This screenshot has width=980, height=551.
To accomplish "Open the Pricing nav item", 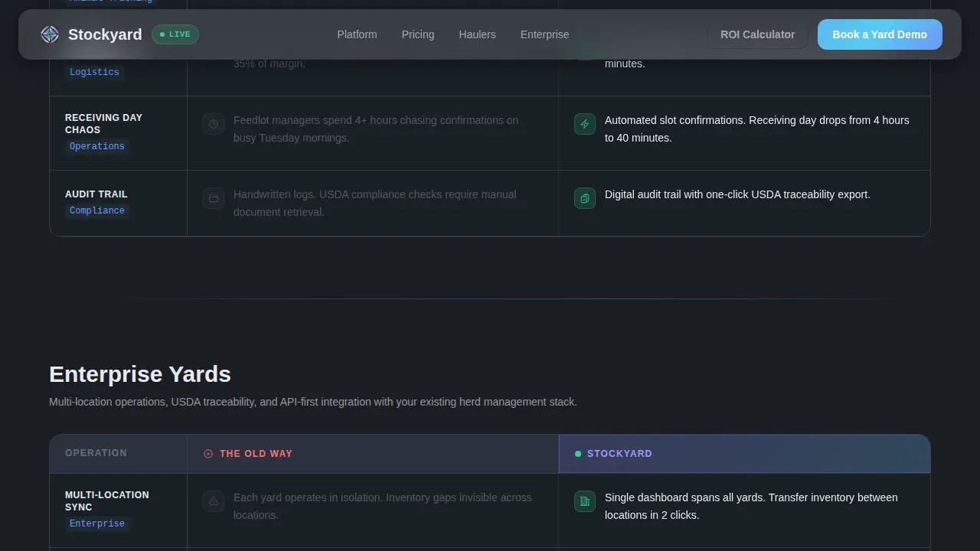I will click(x=418, y=34).
